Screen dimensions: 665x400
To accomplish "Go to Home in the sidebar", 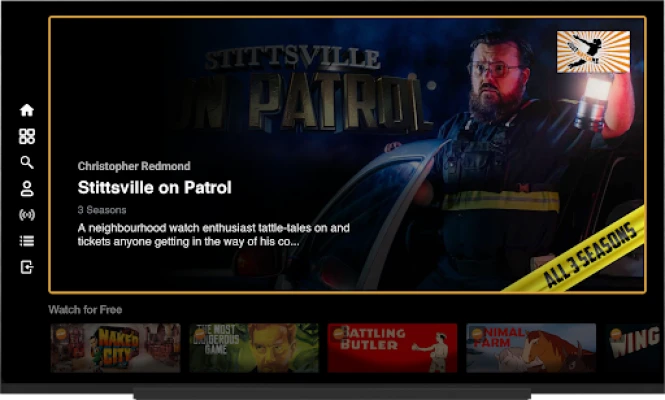I will pyautogui.click(x=27, y=110).
